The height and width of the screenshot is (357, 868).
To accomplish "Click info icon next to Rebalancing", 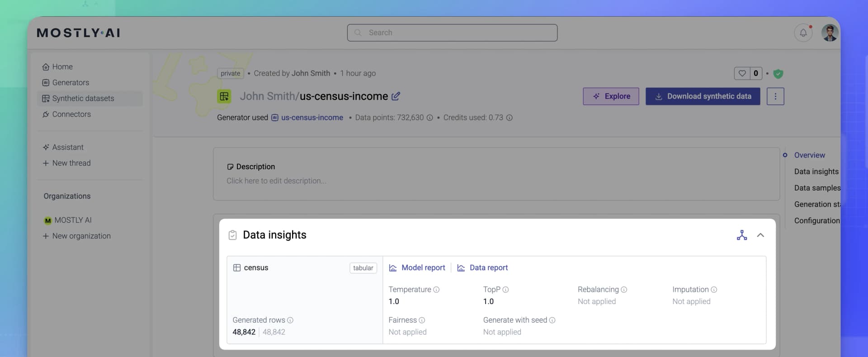I will 624,290.
